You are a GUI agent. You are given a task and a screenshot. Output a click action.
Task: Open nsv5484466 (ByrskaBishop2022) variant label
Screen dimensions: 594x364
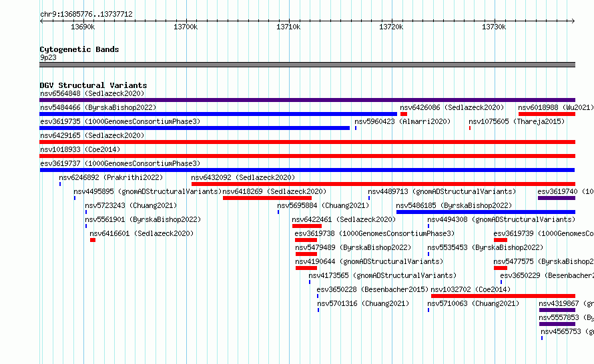[98, 107]
